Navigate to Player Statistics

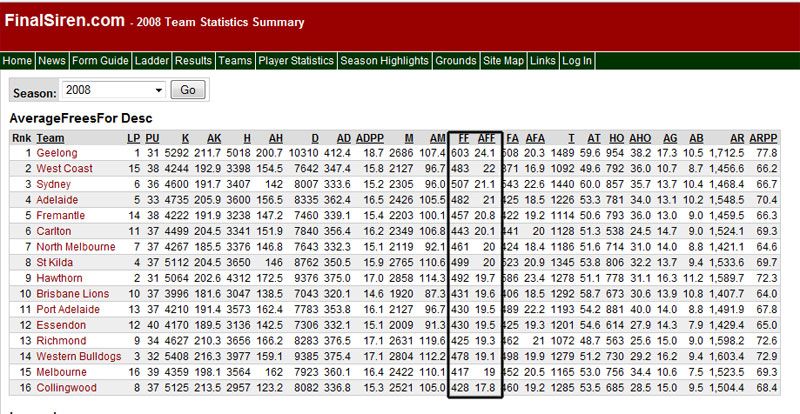click(x=295, y=61)
